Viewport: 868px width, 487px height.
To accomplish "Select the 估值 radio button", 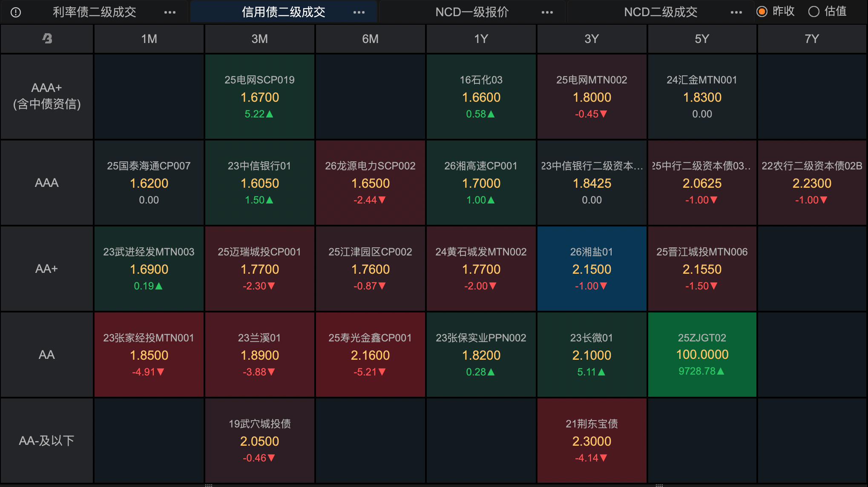I will [x=814, y=11].
